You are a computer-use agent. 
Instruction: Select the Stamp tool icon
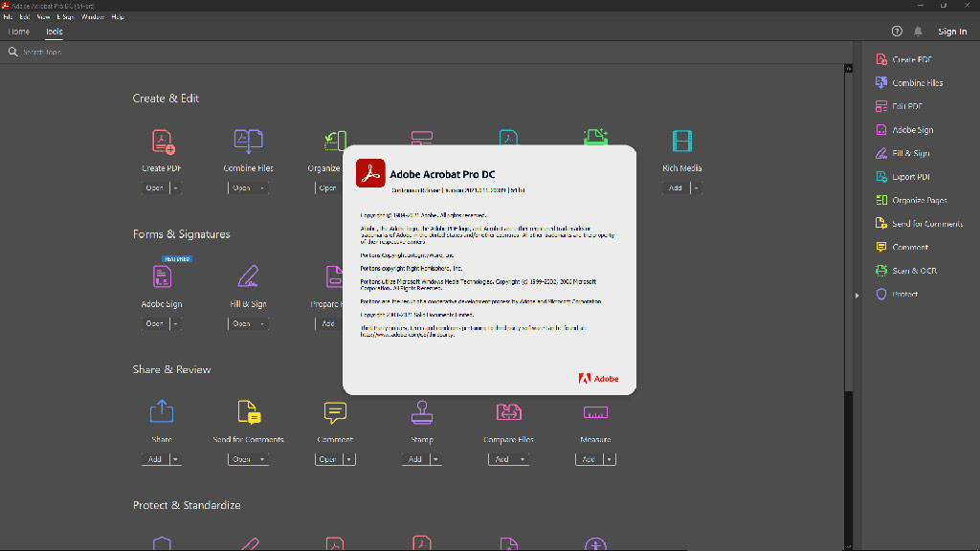[422, 411]
